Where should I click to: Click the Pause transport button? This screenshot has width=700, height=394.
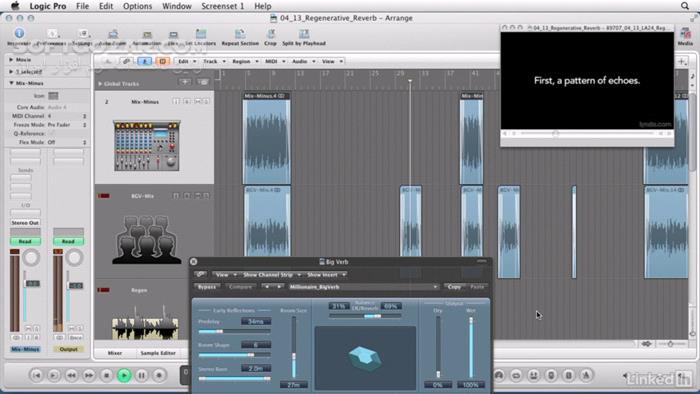[142, 375]
